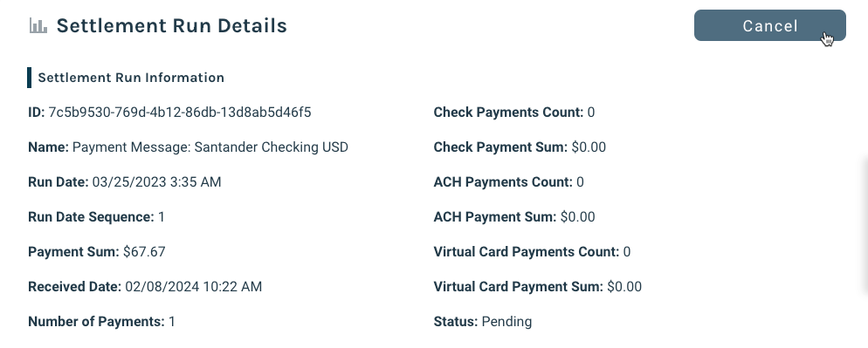Click the bold Name label
Image resolution: width=868 pixels, height=348 pixels.
click(48, 147)
